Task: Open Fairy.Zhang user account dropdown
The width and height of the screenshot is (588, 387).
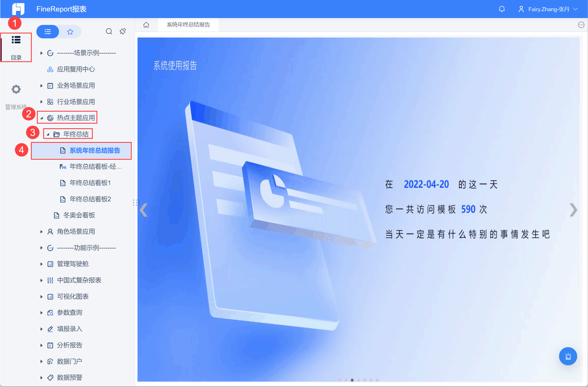Action: pyautogui.click(x=548, y=9)
